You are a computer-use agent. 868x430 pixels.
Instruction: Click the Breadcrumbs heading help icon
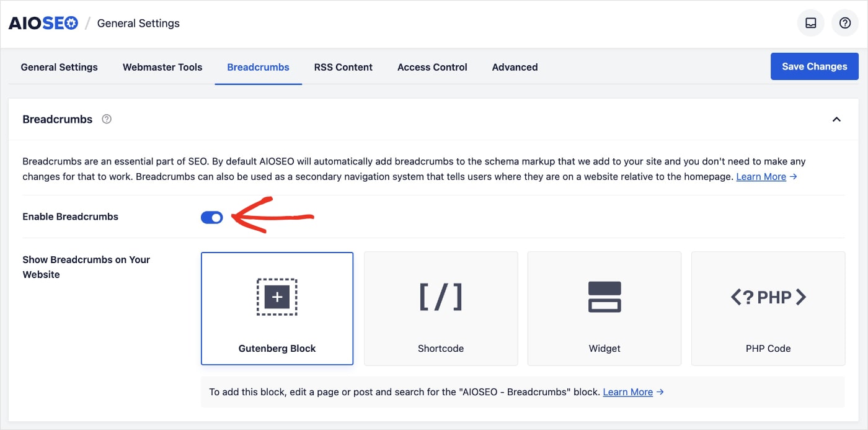[107, 119]
